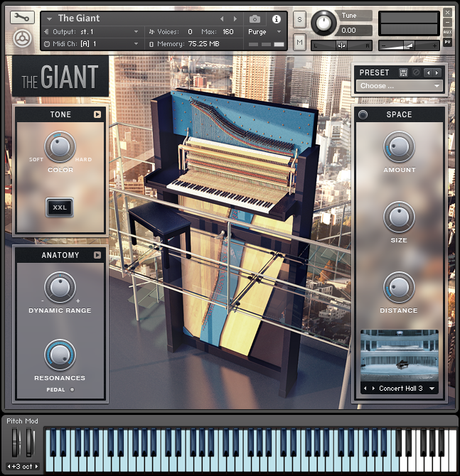Open the TONE panel detail page arrow
460x476 pixels.
pyautogui.click(x=97, y=114)
